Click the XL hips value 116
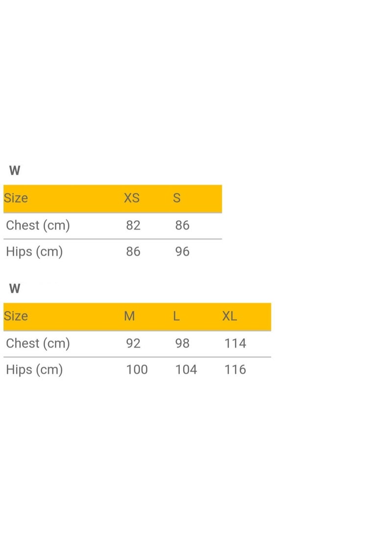 (x=235, y=370)
